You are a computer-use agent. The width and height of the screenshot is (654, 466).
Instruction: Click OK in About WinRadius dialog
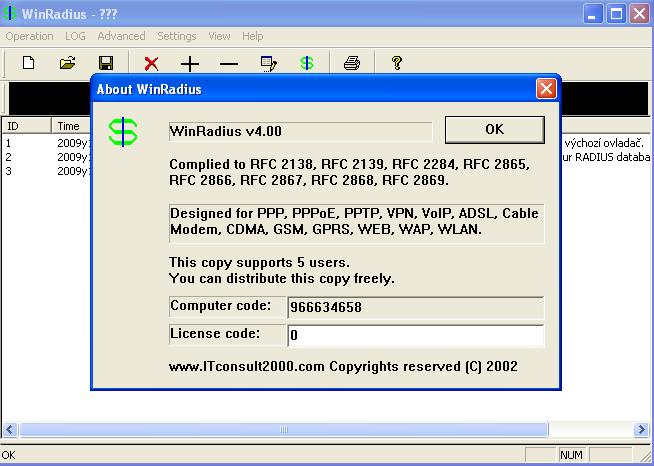click(495, 130)
